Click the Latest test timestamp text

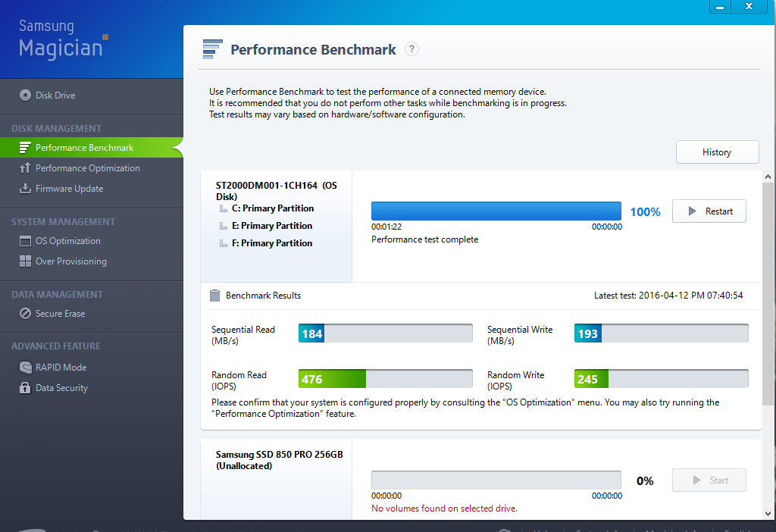(x=668, y=296)
